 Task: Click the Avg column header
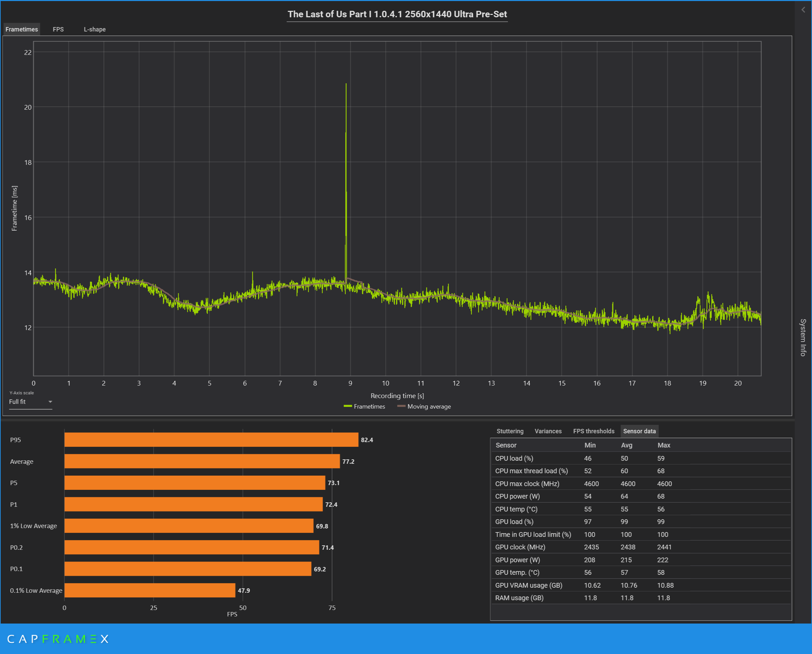pyautogui.click(x=626, y=445)
